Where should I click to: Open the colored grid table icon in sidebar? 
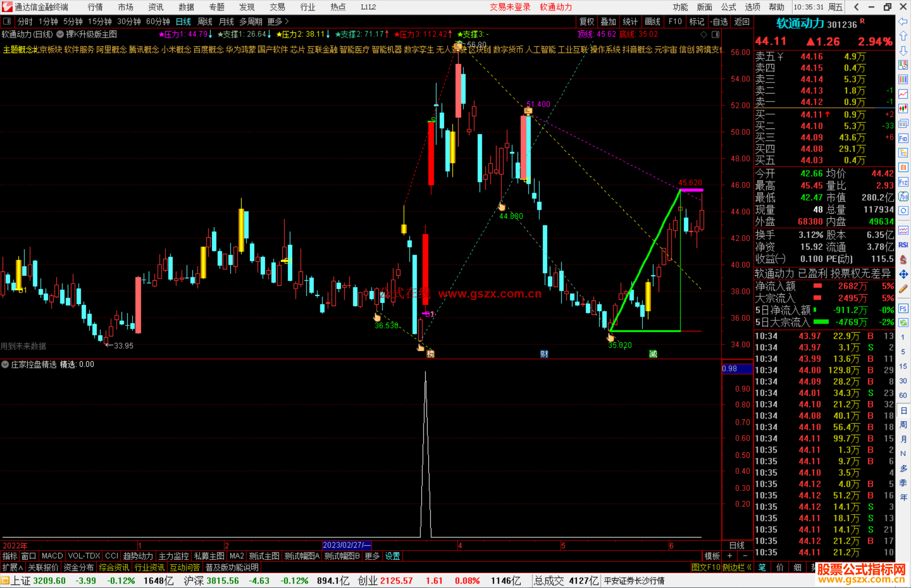click(x=903, y=80)
